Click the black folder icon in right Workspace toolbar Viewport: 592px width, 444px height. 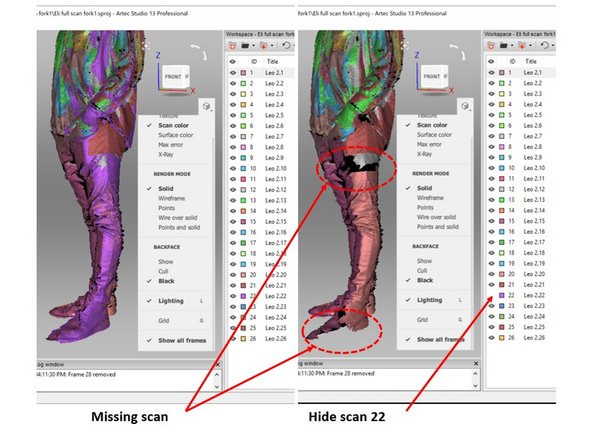tap(504, 46)
